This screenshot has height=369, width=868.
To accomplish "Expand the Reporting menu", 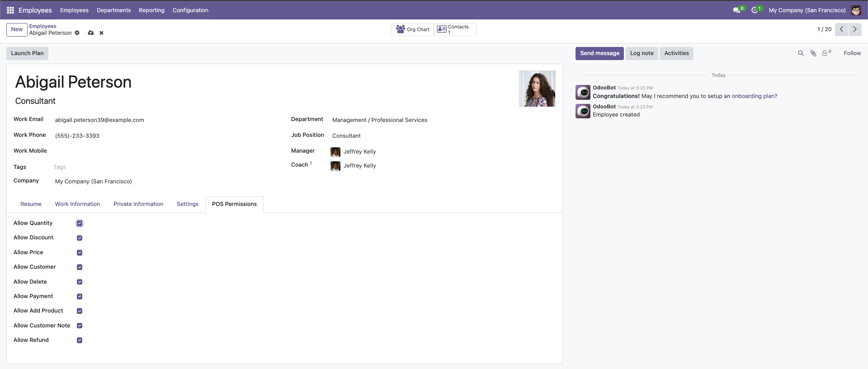I will pyautogui.click(x=151, y=10).
